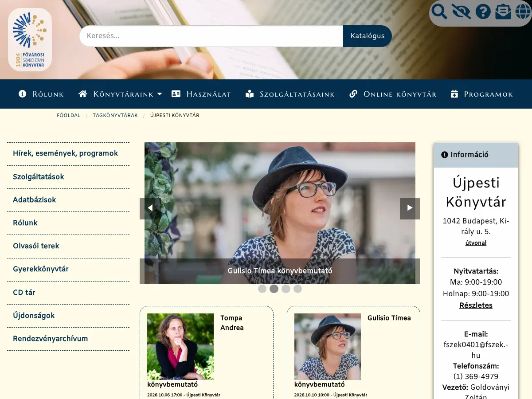Open the Tompa Andrea event thumbnail
This screenshot has height=399, width=532.
[x=180, y=347]
